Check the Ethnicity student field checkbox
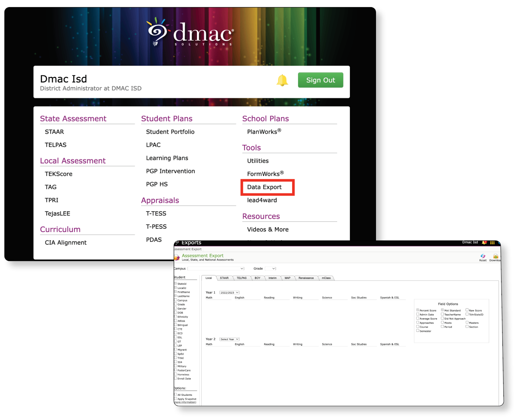The image size is (519, 420). click(x=175, y=317)
